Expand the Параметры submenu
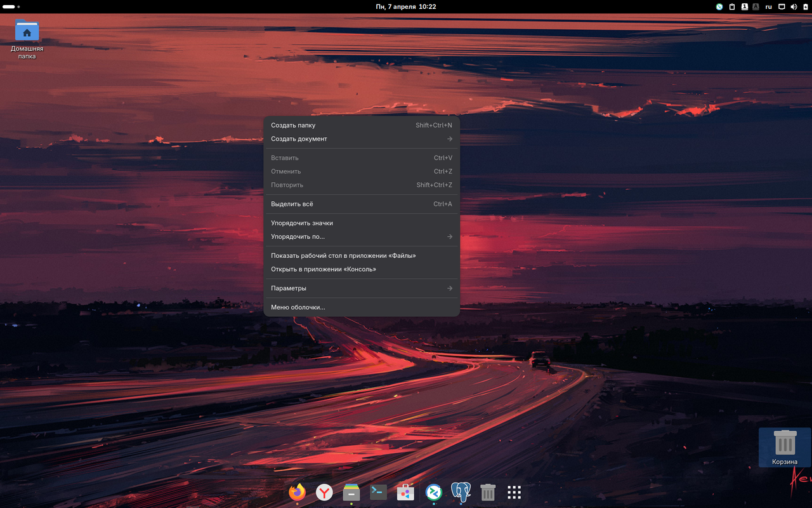The width and height of the screenshot is (812, 508). point(362,288)
